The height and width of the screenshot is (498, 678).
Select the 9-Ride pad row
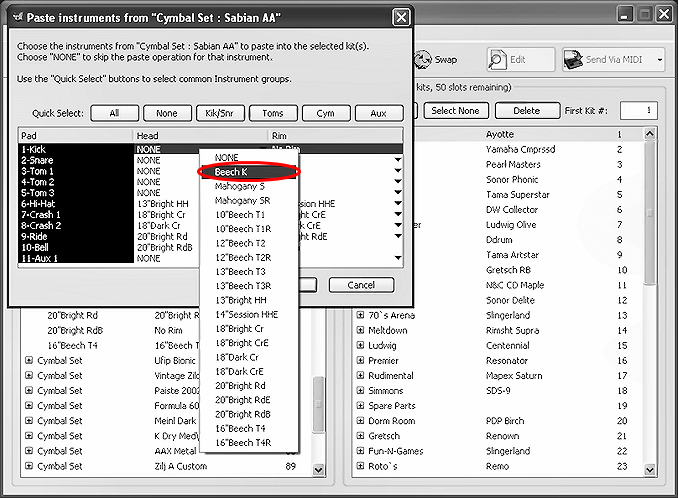tap(75, 236)
